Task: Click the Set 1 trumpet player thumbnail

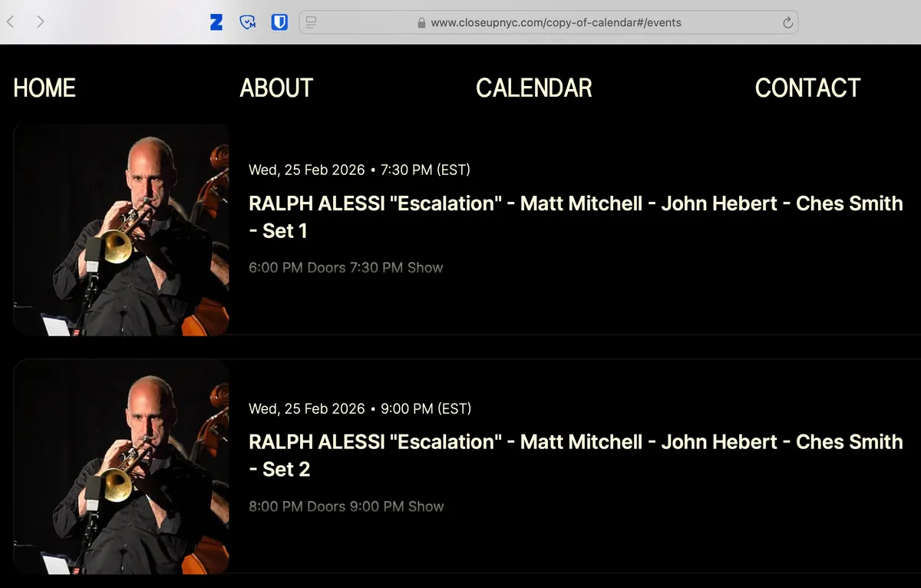Action: tap(121, 230)
